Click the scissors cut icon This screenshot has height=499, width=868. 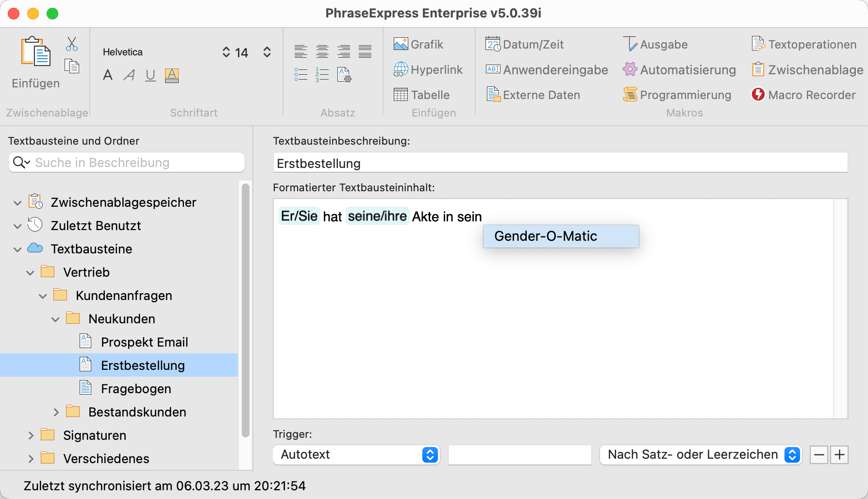(x=72, y=44)
